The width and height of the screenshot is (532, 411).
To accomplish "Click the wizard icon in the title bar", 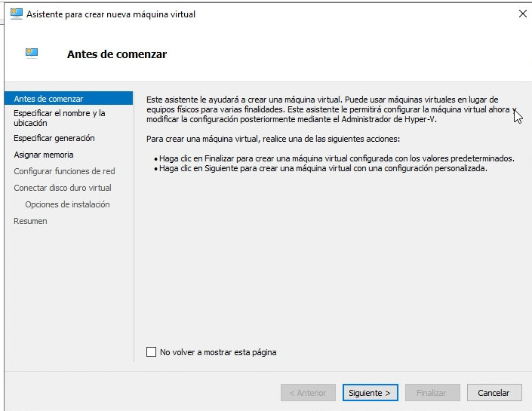I will [x=16, y=14].
